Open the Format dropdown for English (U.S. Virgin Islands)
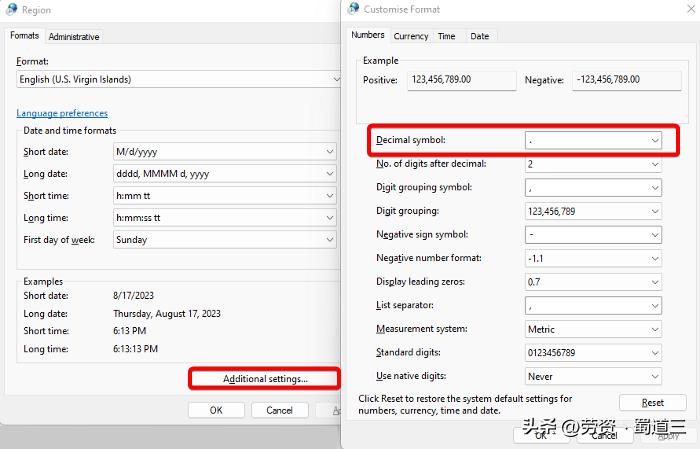700x449 pixels. coord(179,79)
